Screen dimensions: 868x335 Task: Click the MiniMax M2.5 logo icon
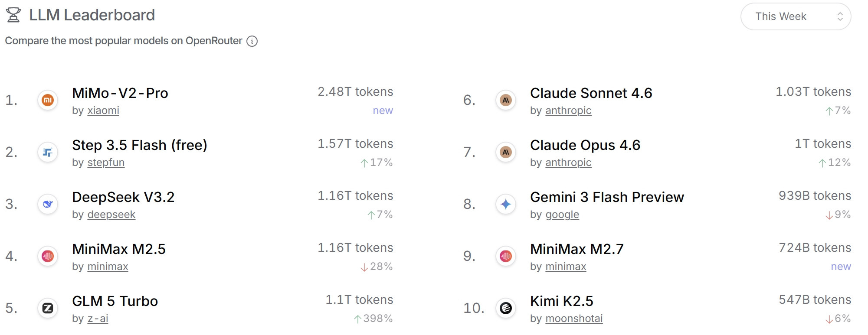pyautogui.click(x=48, y=256)
